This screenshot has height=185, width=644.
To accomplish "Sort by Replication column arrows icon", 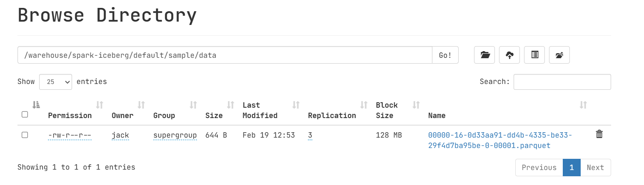I will point(364,105).
